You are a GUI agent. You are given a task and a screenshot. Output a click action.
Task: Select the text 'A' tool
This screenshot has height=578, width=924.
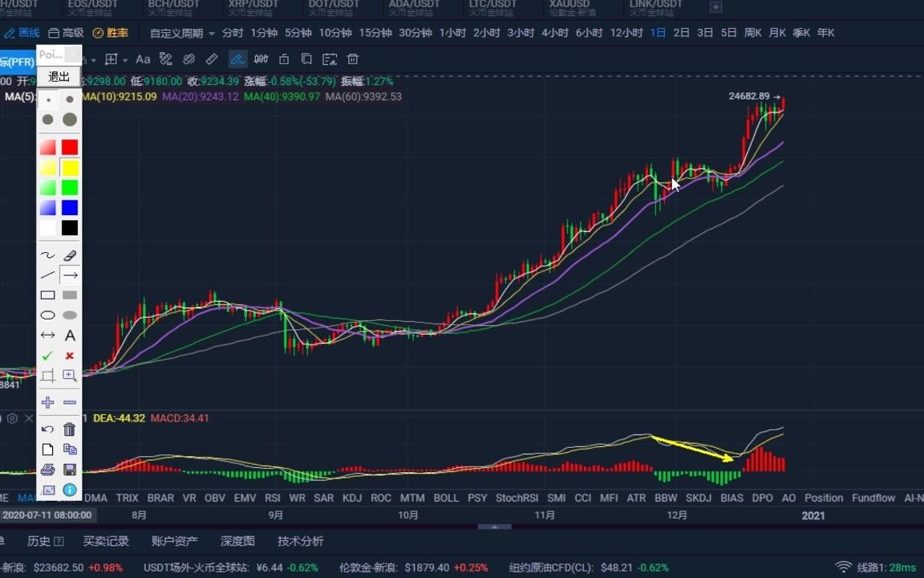click(x=70, y=335)
